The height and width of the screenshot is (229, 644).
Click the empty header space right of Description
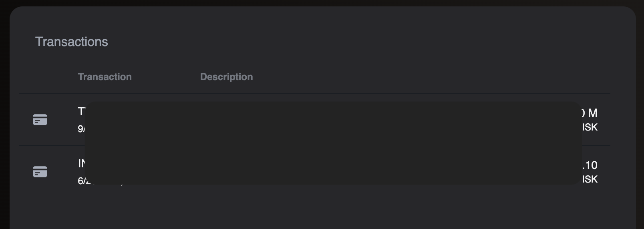click(421, 77)
